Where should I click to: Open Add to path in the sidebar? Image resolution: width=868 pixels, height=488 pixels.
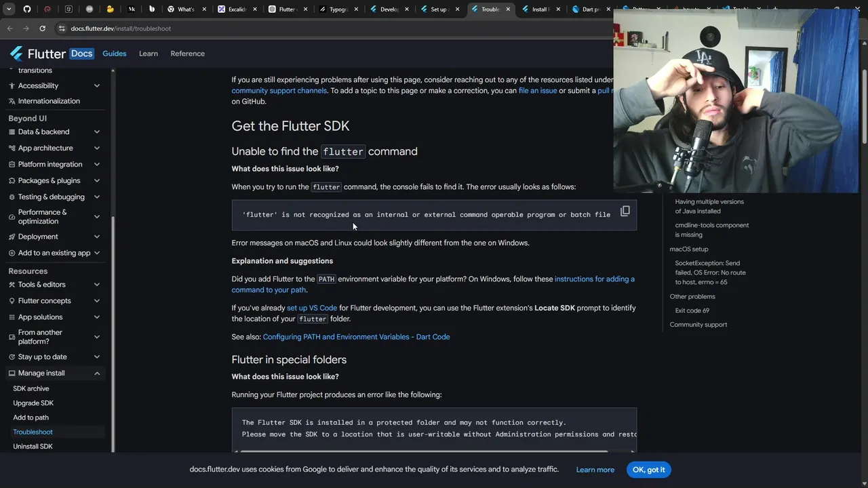(31, 418)
